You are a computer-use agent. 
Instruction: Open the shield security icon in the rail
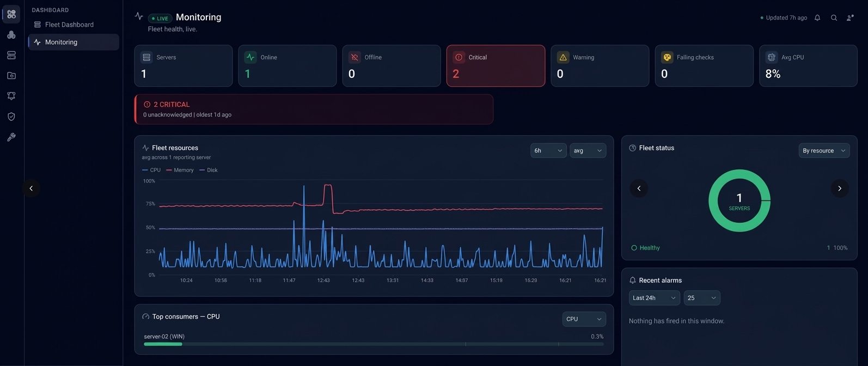coord(11,117)
